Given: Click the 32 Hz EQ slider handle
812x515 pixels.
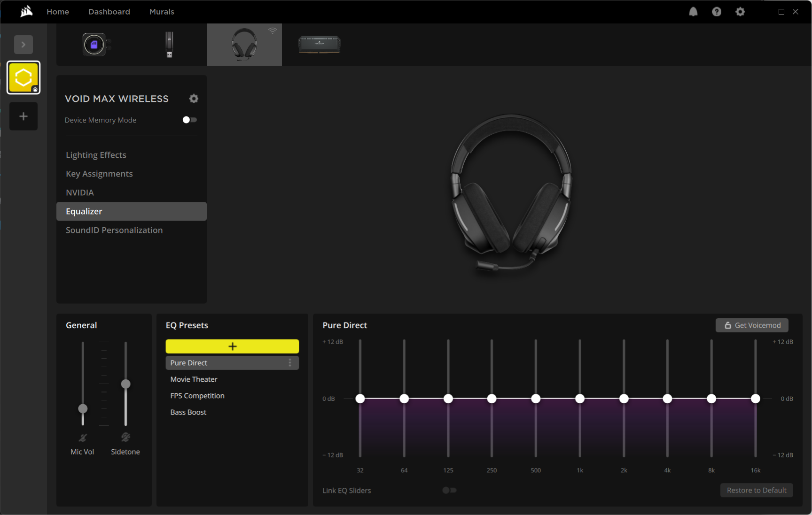Looking at the screenshot, I should (x=360, y=399).
